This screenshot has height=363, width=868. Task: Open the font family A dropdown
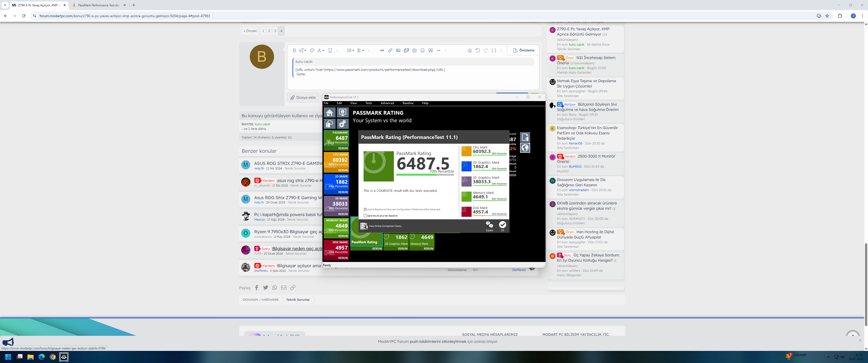tap(320, 50)
